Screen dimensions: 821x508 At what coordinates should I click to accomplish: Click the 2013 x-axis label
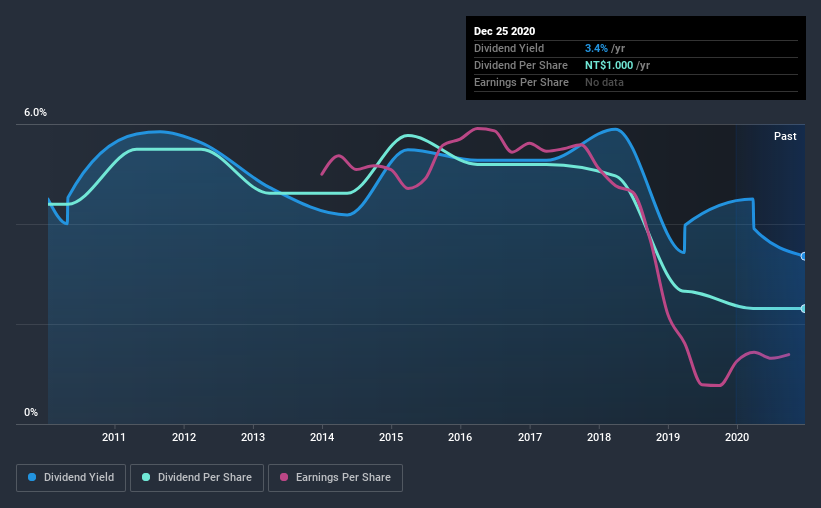[253, 437]
